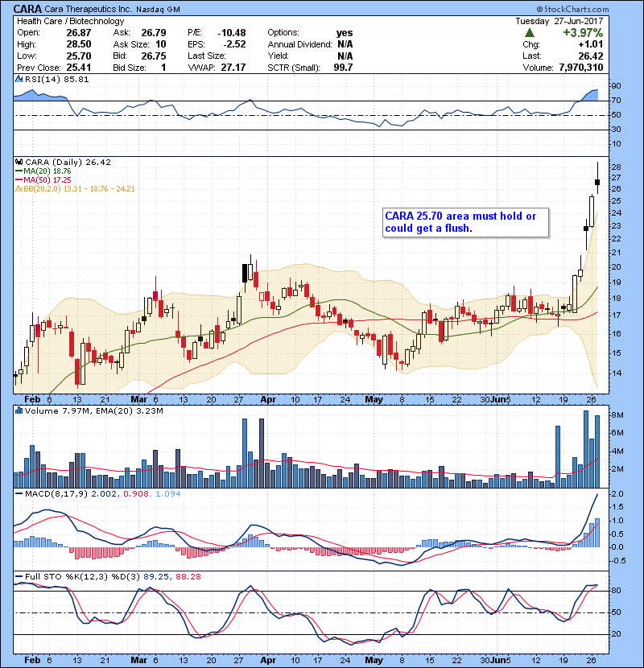Viewport: 644px width, 668px height.
Task: Click the Apr label on the price chart axis
Action: 267,399
